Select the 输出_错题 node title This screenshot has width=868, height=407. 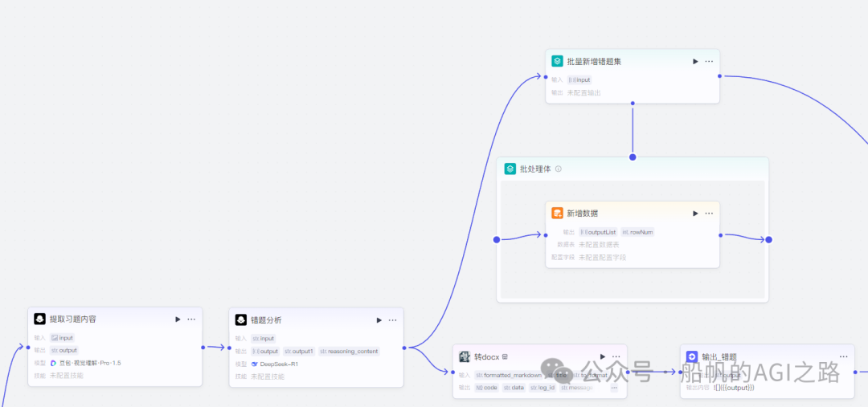(x=719, y=356)
